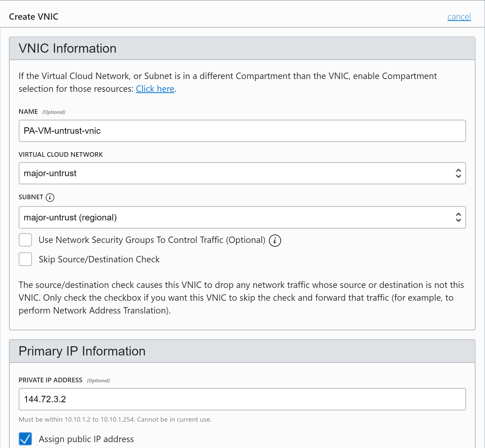Click the Private IP Address field
The image size is (485, 448).
[x=242, y=399]
